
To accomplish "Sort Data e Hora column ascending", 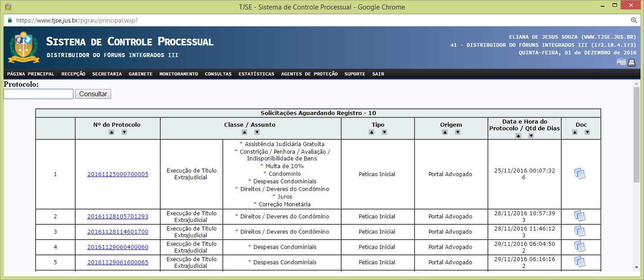I will coord(518,136).
